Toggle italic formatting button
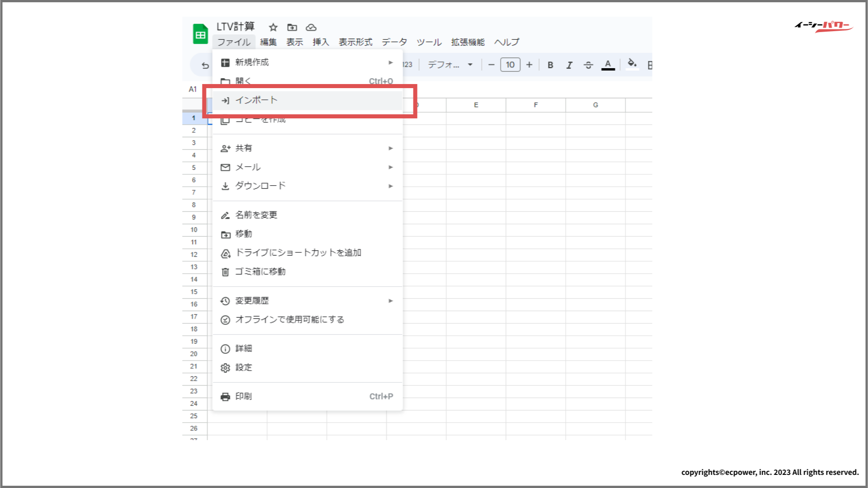This screenshot has width=868, height=488. [x=569, y=65]
